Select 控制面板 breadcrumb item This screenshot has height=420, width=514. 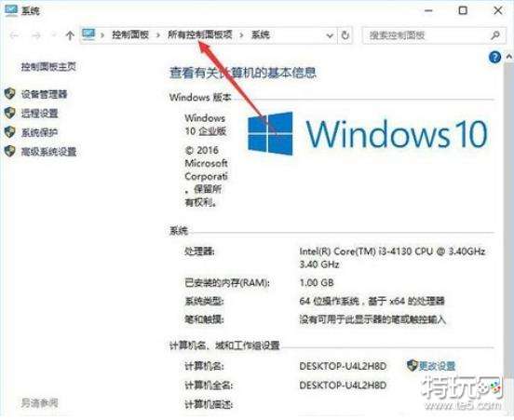[130, 34]
